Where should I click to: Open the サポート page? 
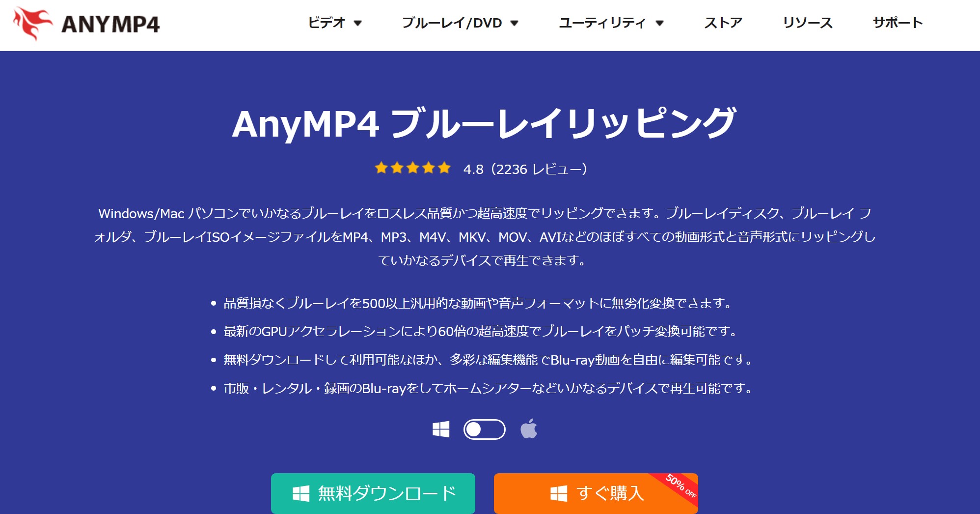pos(898,23)
